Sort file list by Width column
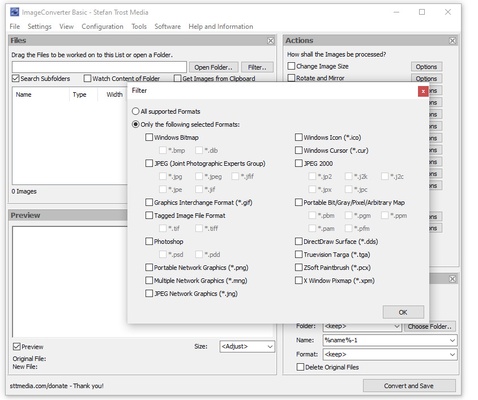Image resolution: width=478 pixels, height=400 pixels. [113, 95]
